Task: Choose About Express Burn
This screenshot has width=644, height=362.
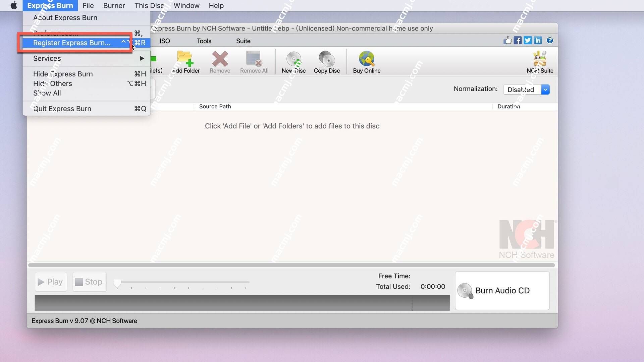Action: click(87, 18)
